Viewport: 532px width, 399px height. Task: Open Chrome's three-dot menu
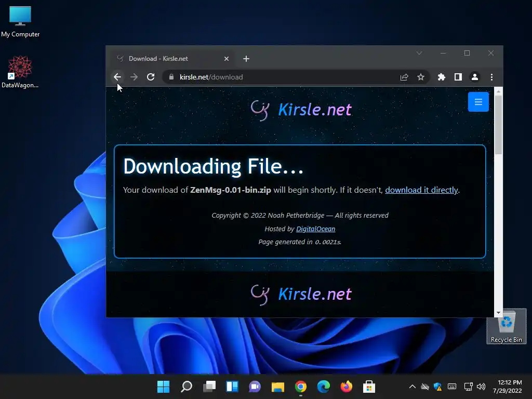pos(491,77)
